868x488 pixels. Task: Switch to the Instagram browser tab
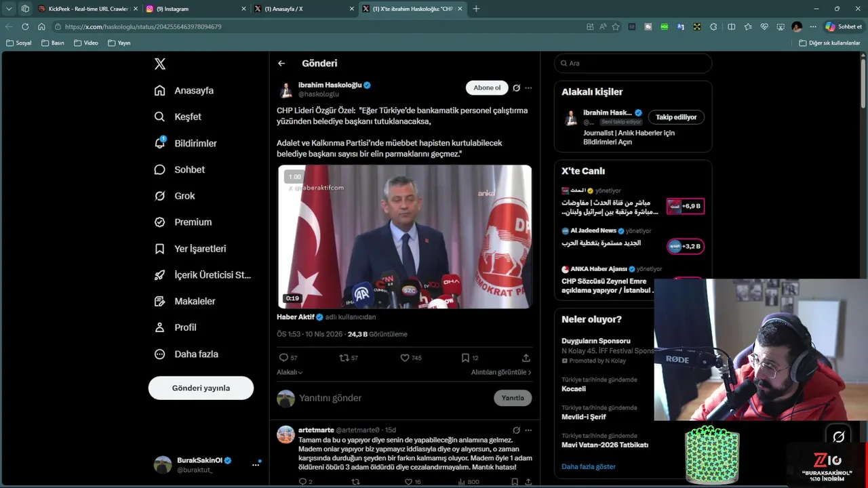pos(196,9)
